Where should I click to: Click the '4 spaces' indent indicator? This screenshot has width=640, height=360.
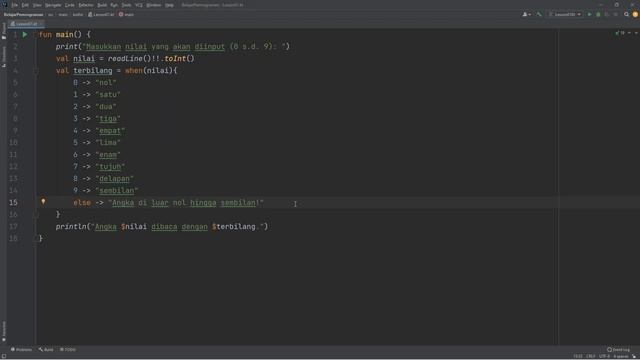[621, 356]
